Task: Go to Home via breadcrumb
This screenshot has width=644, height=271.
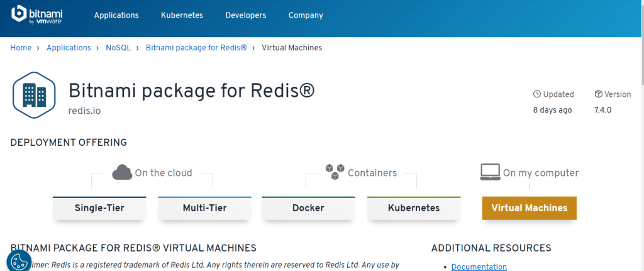Action: coord(21,48)
